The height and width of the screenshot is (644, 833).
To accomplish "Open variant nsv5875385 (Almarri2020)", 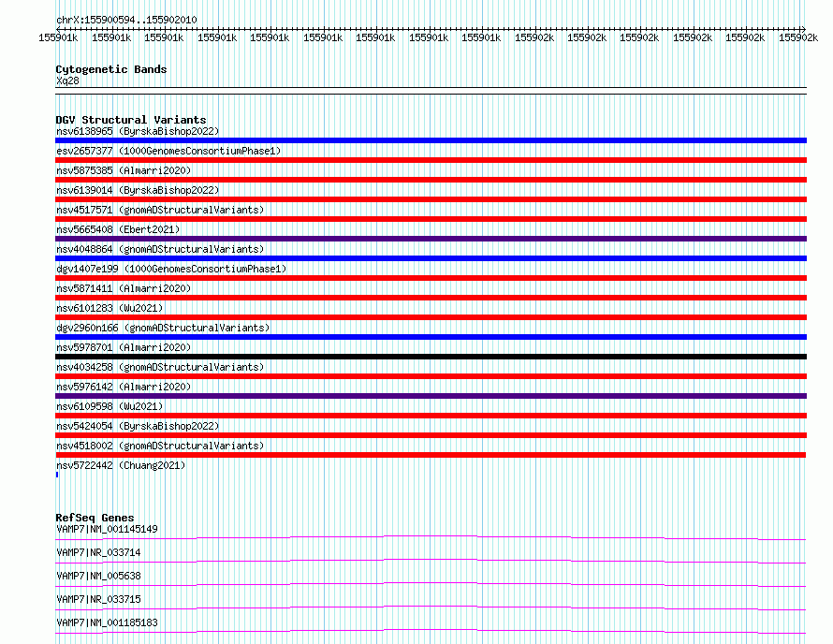I will coord(124,170).
